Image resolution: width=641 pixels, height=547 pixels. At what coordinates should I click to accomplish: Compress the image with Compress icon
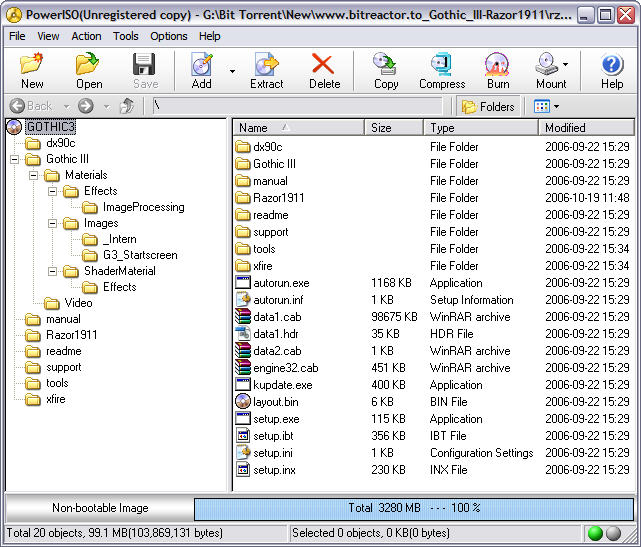coord(442,64)
